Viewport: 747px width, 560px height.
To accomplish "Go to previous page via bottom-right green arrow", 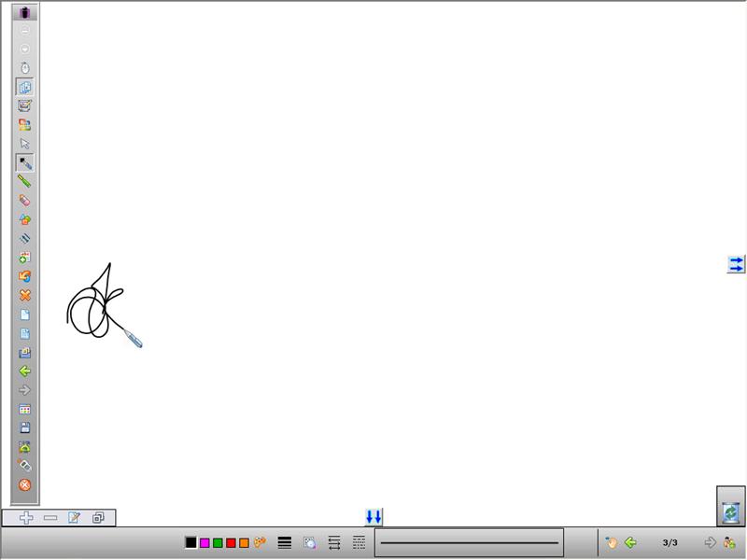I will click(x=630, y=542).
